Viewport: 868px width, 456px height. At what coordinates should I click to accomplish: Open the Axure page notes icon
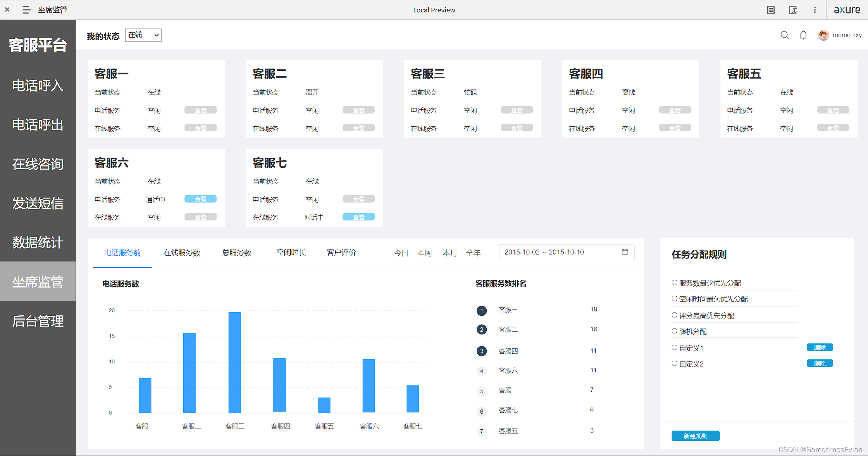pyautogui.click(x=771, y=10)
